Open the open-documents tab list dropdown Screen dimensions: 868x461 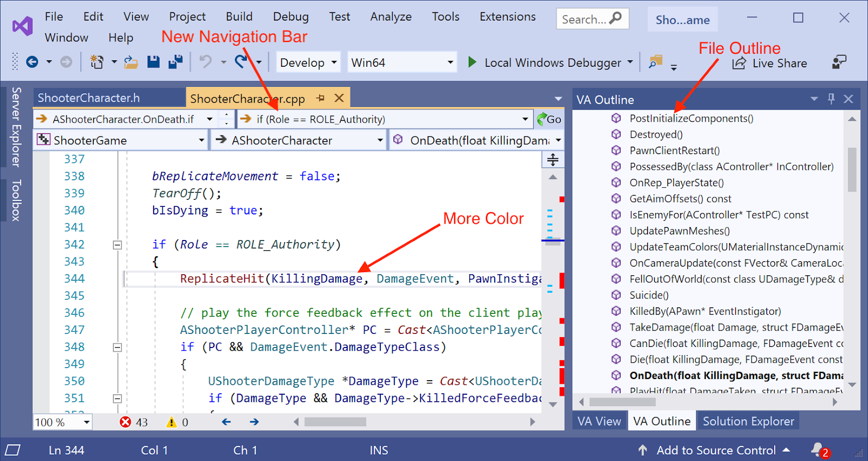tap(558, 99)
